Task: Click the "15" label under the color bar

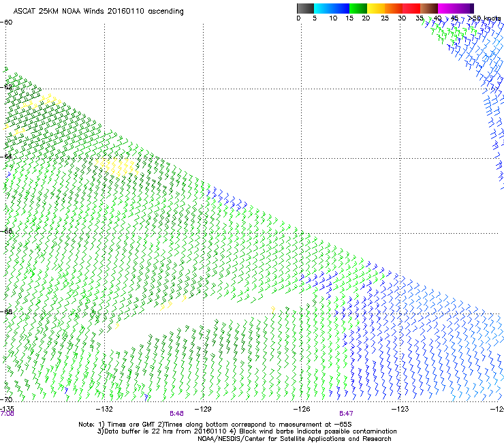Action: pos(349,18)
